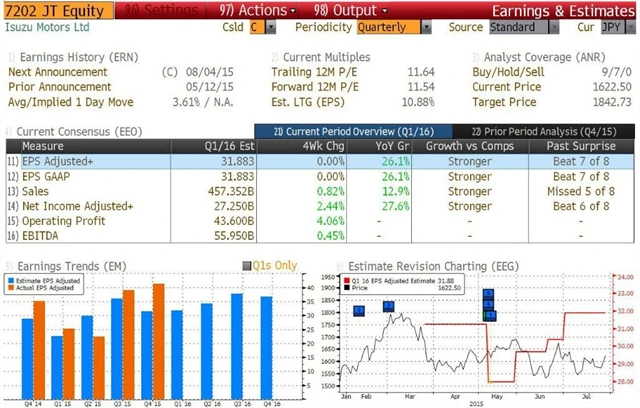Open the Periodicity dropdown arrow

426,27
